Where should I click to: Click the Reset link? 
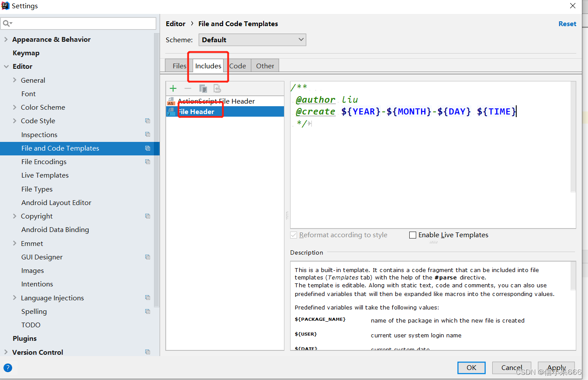pyautogui.click(x=567, y=24)
